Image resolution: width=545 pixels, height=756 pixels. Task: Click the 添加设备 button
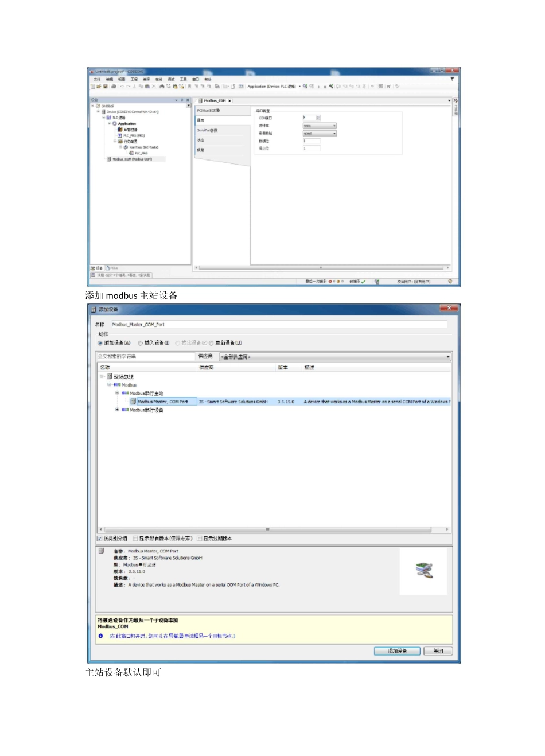[397, 651]
